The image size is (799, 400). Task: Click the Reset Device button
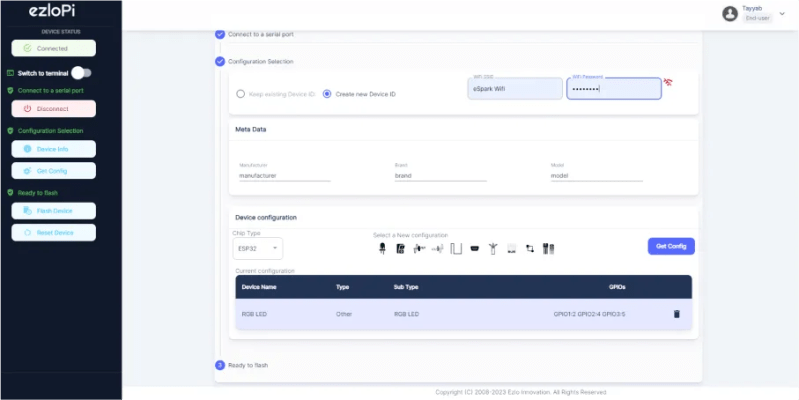[54, 232]
